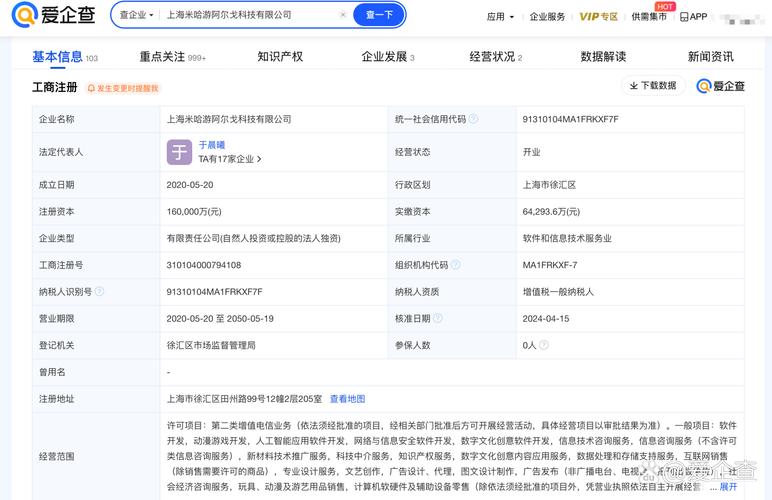Switch to the 数据解读 tab

tap(603, 57)
